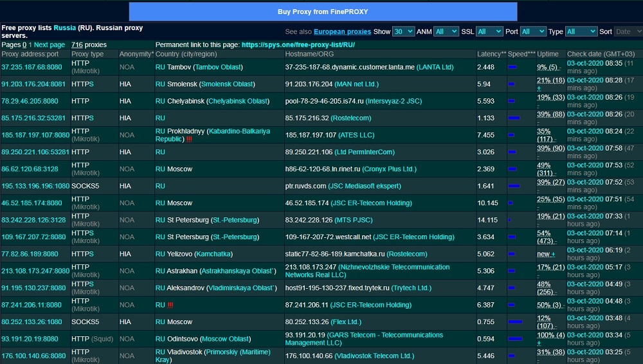Open page 1 of proxy list
This screenshot has width=643, height=364.
pyautogui.click(x=30, y=45)
